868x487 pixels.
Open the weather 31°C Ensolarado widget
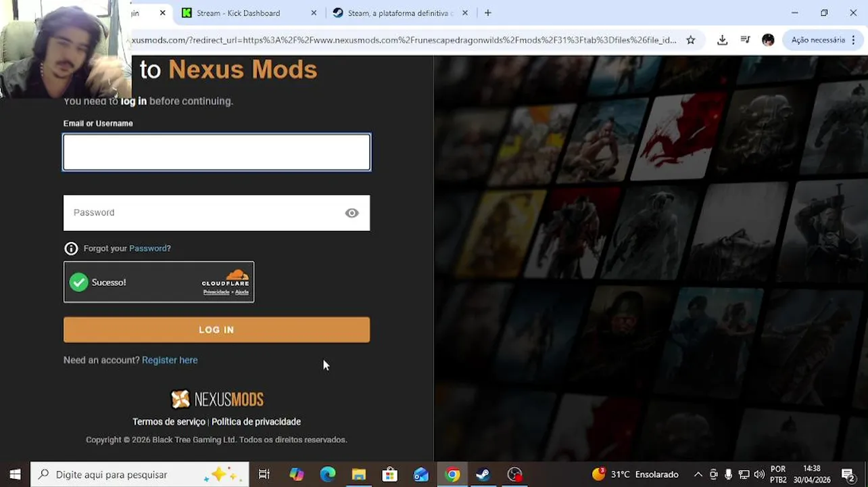tap(635, 475)
